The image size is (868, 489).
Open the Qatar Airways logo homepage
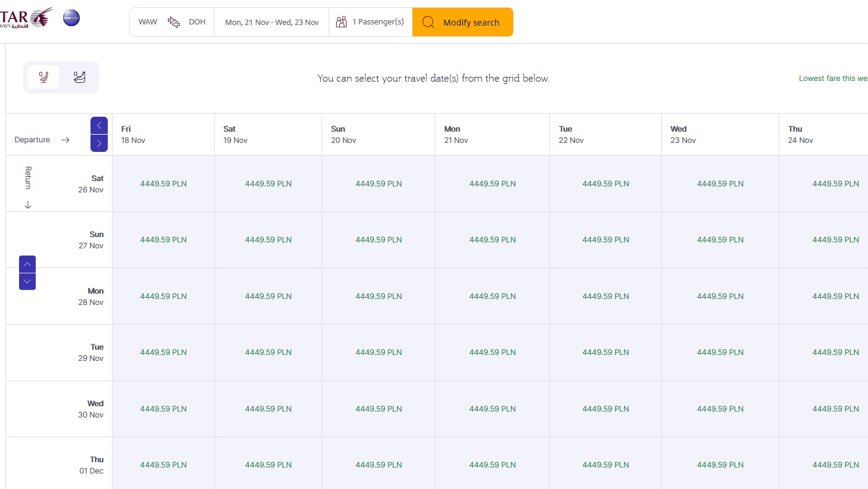(x=26, y=18)
